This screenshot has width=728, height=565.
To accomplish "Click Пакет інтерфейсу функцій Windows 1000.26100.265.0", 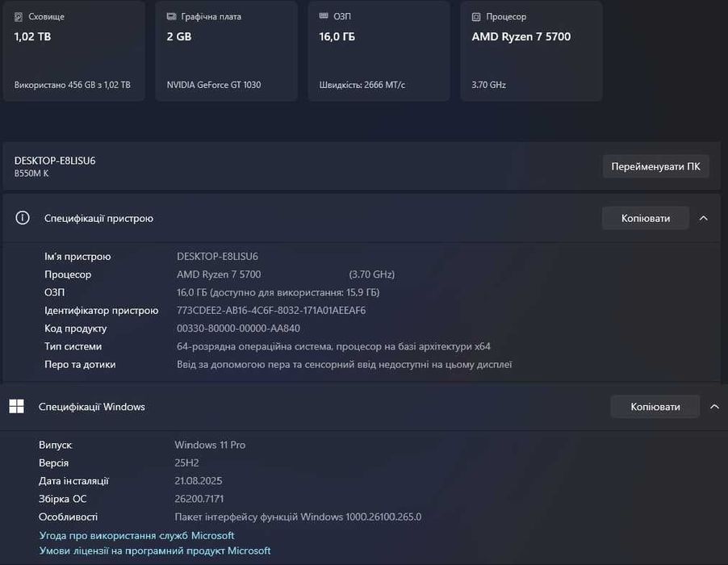I will (298, 517).
